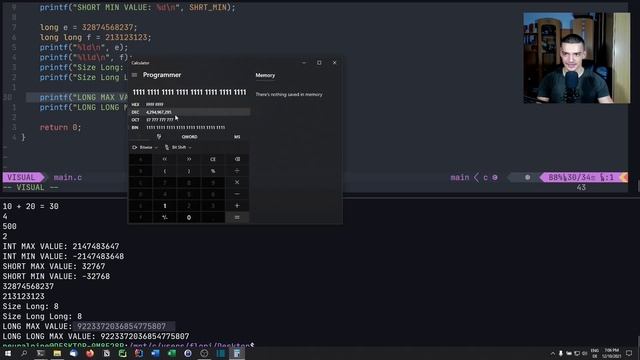Click 'long long f = 213123123;' code line
Viewport: 640px width, 360px height.
coord(96,37)
